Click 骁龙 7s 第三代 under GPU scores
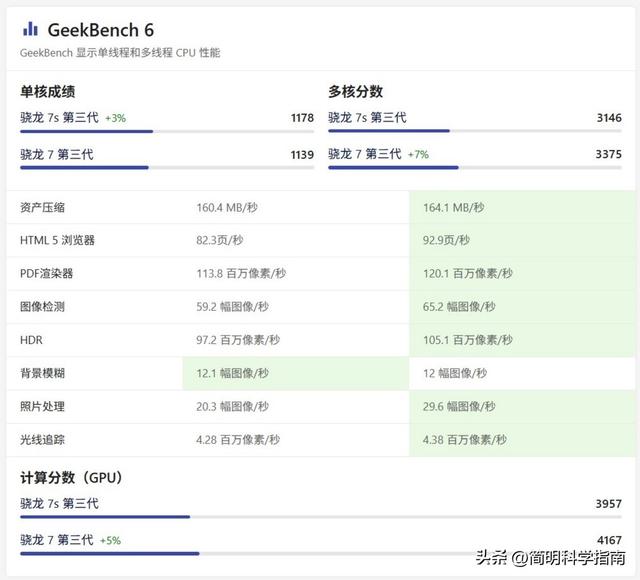Screen dimensions: 640x580 point(59,503)
